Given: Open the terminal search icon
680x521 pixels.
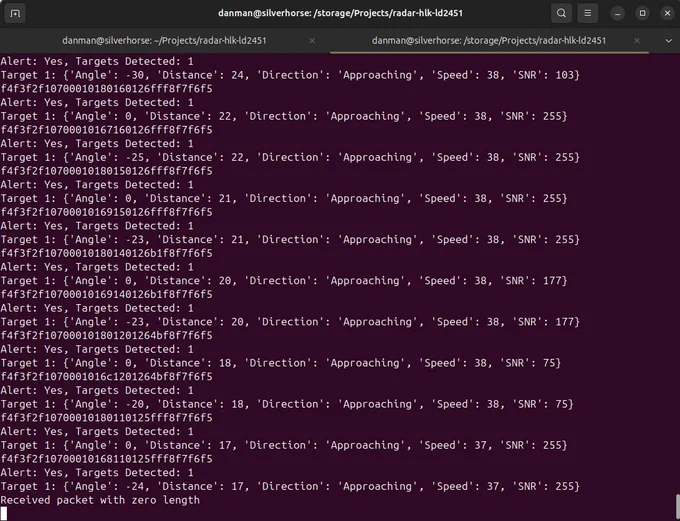Looking at the screenshot, I should click(x=561, y=13).
